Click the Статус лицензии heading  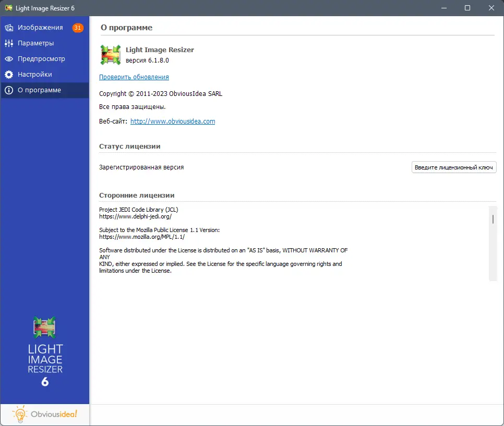click(x=129, y=146)
